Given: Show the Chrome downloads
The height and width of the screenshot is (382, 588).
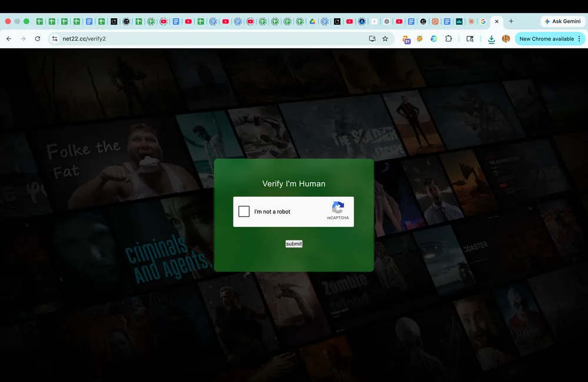Looking at the screenshot, I should coord(491,39).
